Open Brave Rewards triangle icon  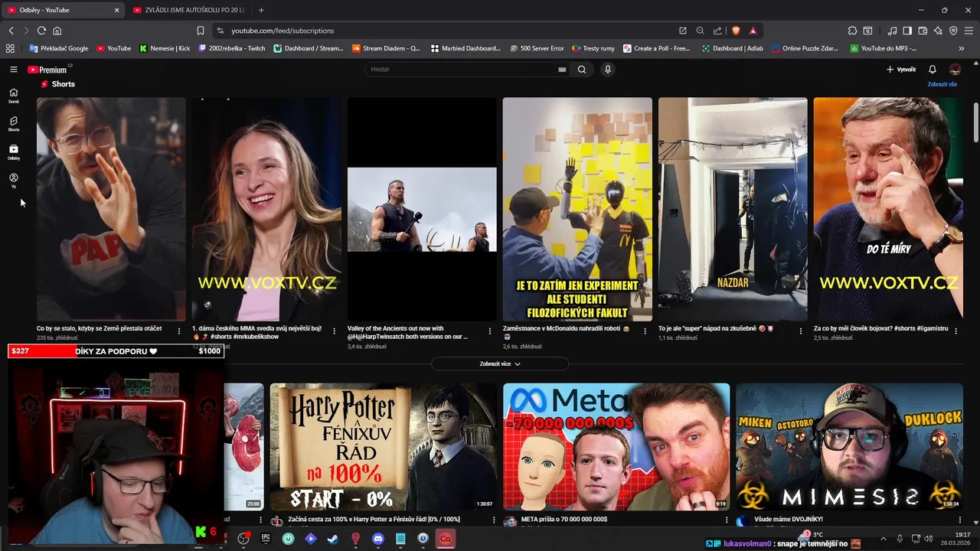click(x=753, y=31)
